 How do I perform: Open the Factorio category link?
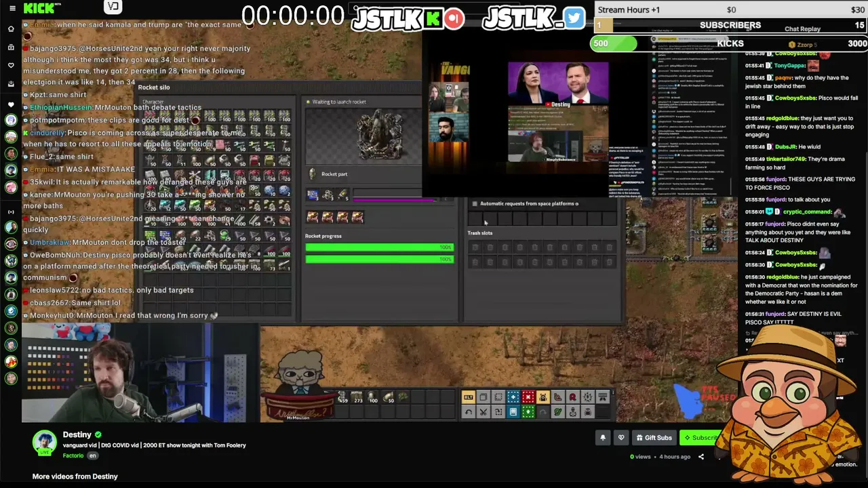tap(73, 455)
